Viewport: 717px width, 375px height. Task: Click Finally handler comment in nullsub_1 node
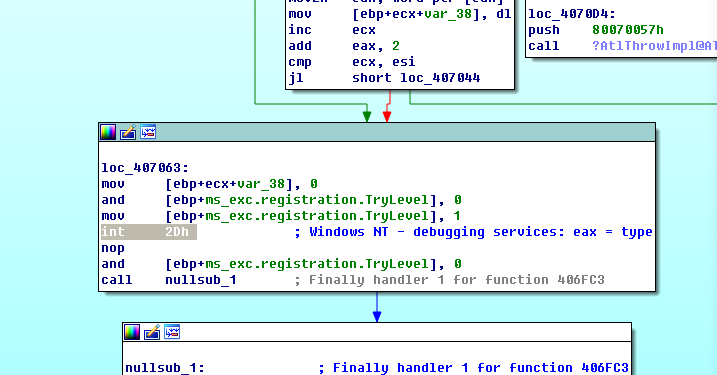click(x=474, y=368)
